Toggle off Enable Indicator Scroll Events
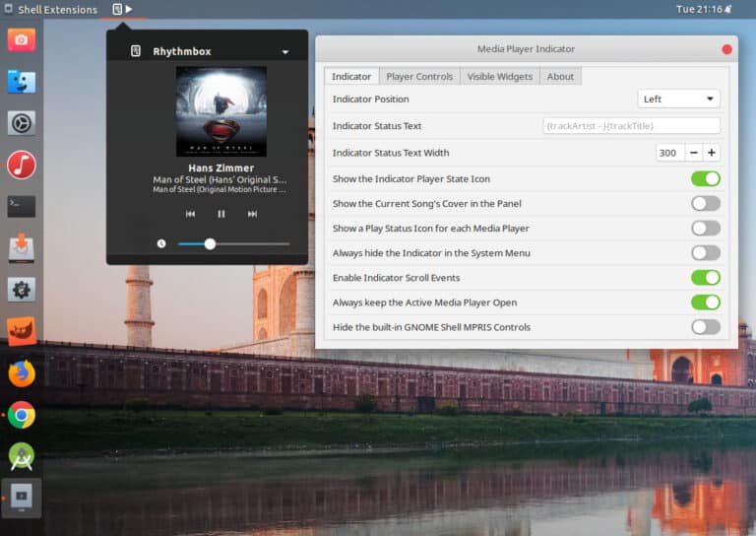 [705, 278]
